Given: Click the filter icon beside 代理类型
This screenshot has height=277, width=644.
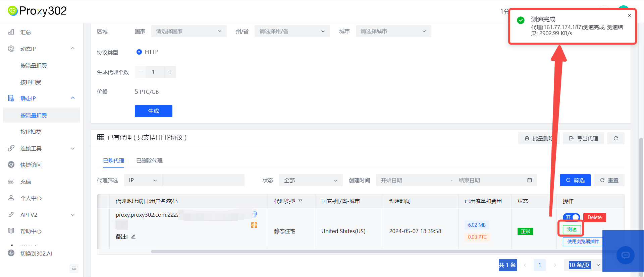Looking at the screenshot, I should point(301,201).
